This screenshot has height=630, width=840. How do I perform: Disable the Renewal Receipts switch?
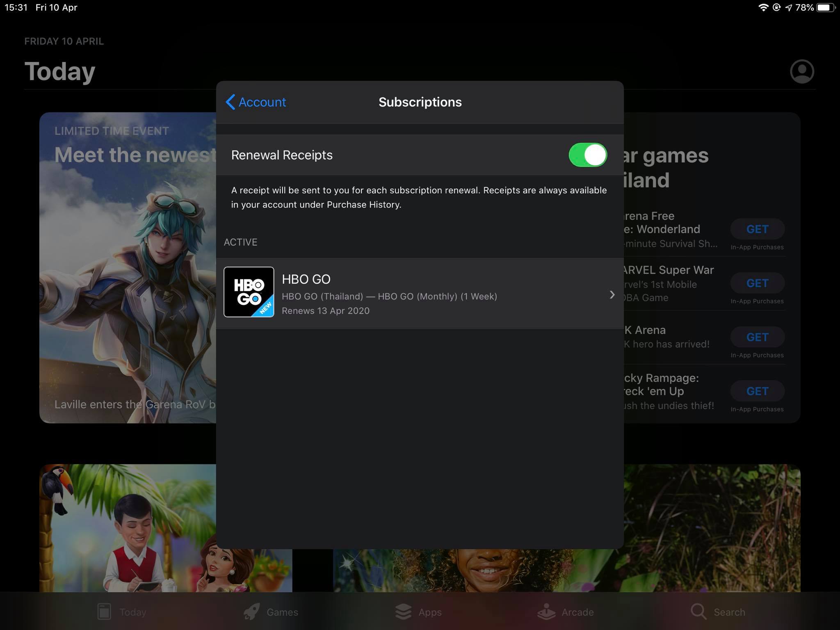point(587,155)
